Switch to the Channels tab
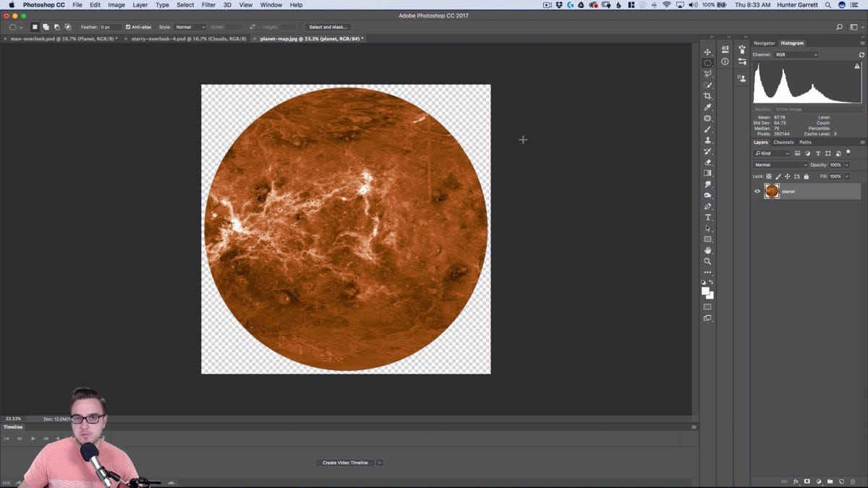This screenshot has width=868, height=488. coord(783,142)
